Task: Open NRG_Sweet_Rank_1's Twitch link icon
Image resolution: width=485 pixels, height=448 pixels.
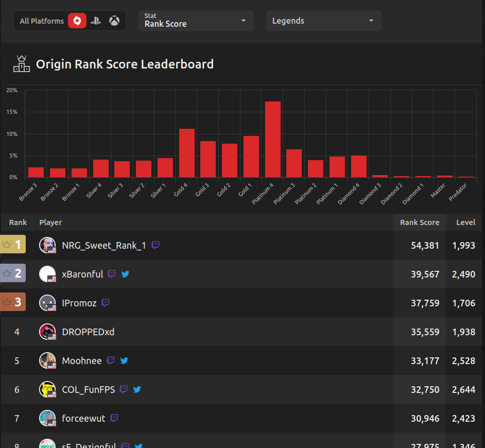Action: coord(155,245)
